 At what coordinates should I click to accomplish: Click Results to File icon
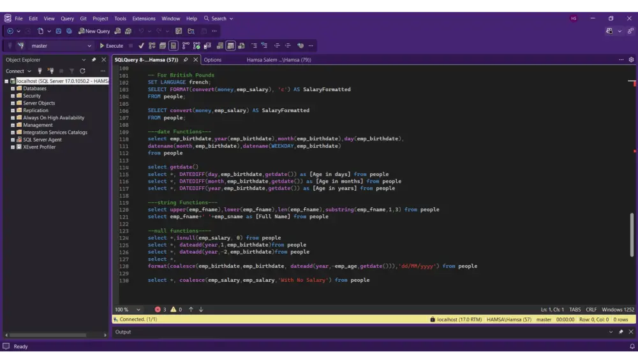click(x=241, y=45)
